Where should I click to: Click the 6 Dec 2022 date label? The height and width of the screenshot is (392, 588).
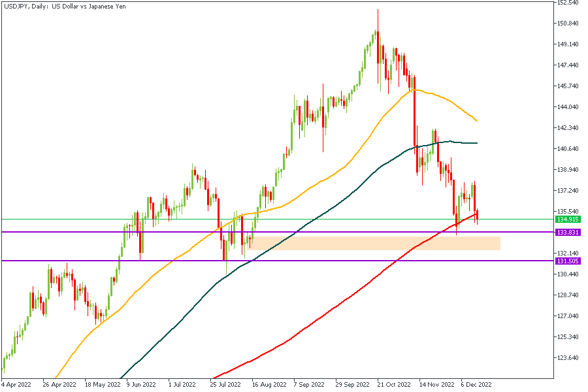point(477,385)
